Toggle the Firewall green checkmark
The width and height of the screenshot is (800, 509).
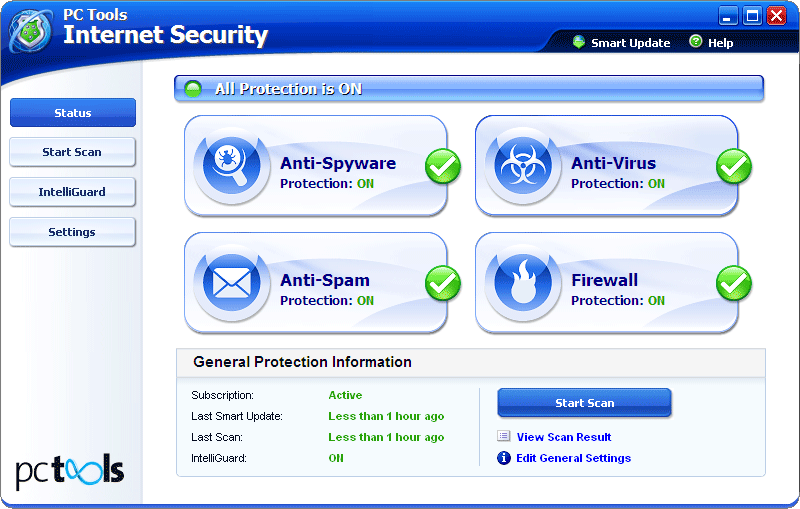(x=734, y=284)
